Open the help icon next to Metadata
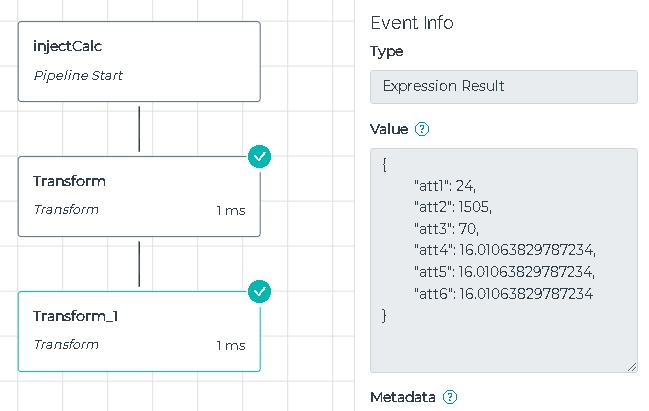Viewport: 649px width, 411px height. coord(450,397)
